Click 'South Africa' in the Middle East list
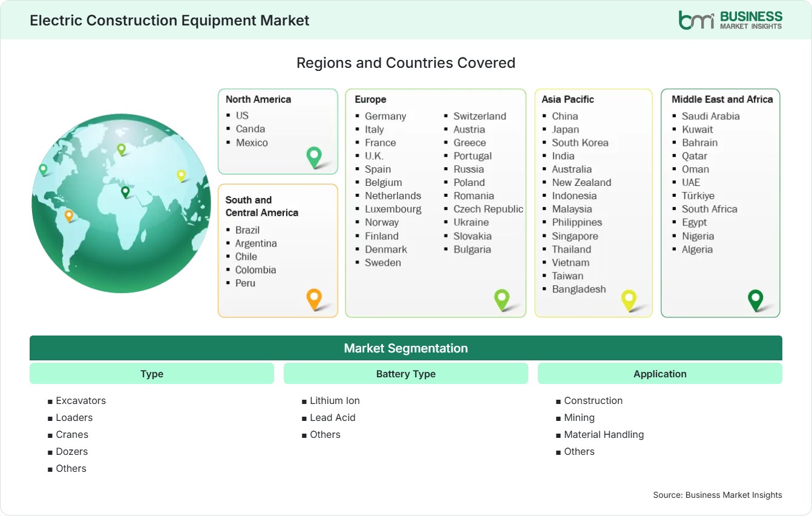The height and width of the screenshot is (516, 812). [710, 210]
